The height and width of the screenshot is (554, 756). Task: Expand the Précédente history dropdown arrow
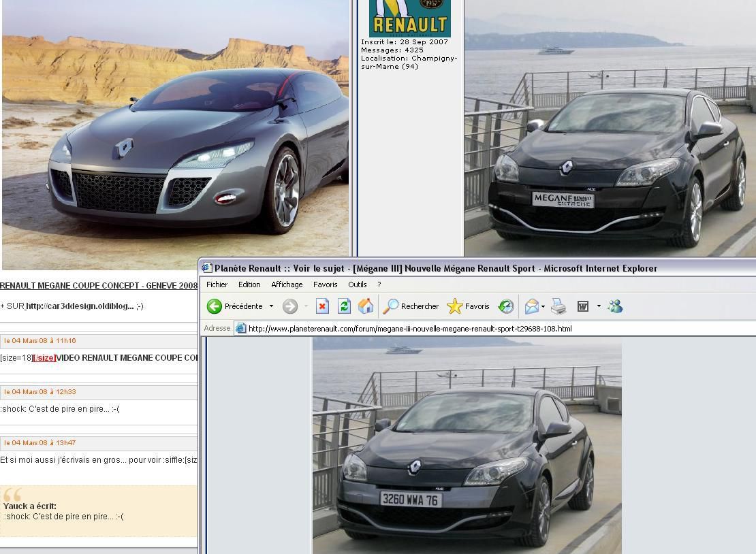pyautogui.click(x=271, y=306)
